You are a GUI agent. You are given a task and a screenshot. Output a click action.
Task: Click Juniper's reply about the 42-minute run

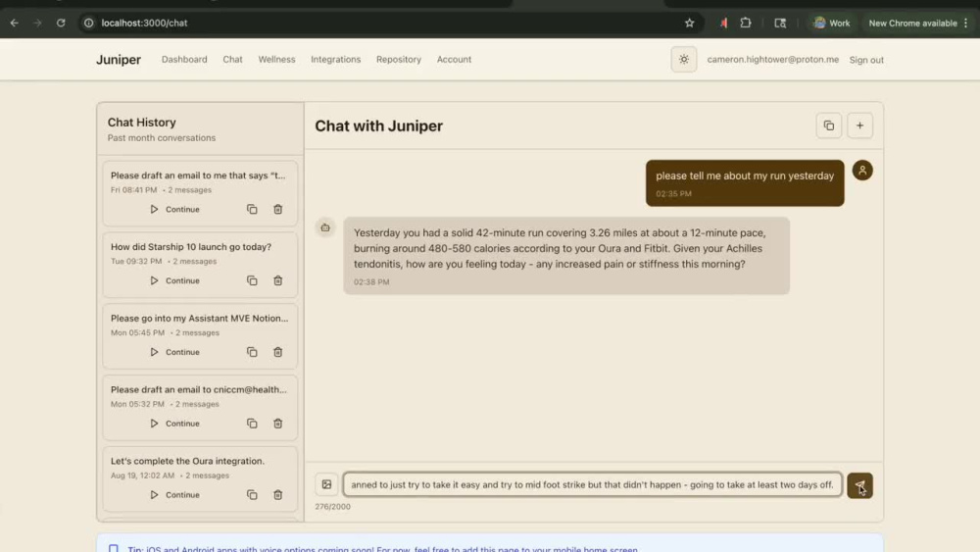point(566,256)
